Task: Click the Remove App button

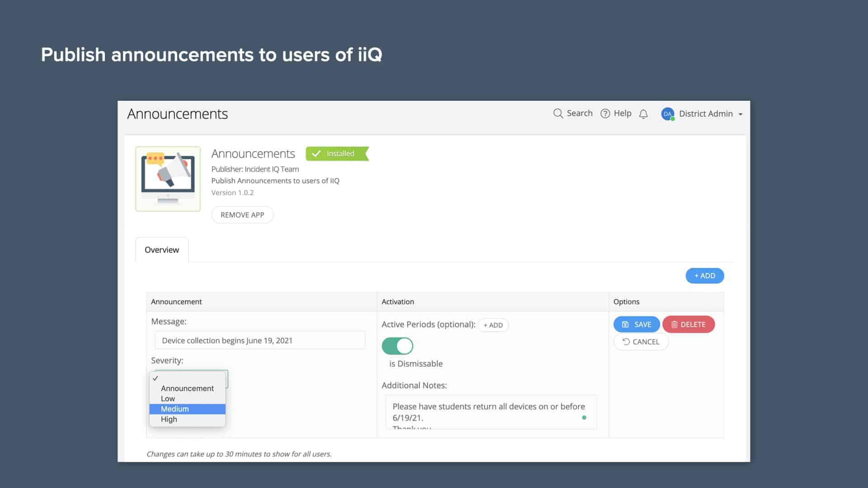Action: 242,215
